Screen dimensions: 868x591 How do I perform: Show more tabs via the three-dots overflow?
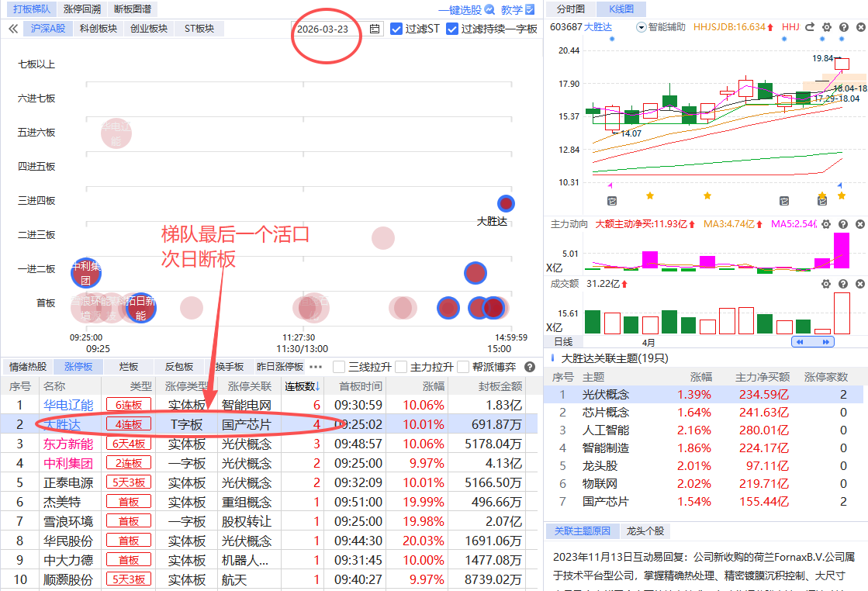[316, 367]
